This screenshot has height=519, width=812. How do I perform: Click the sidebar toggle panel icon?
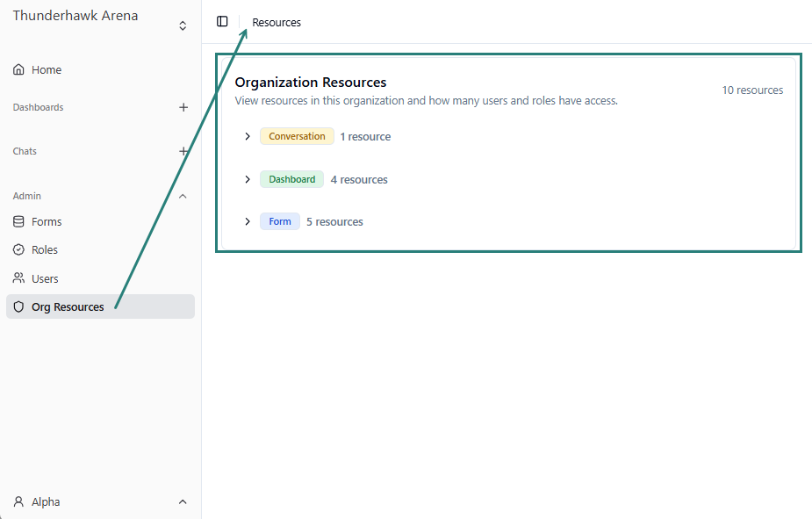point(222,22)
